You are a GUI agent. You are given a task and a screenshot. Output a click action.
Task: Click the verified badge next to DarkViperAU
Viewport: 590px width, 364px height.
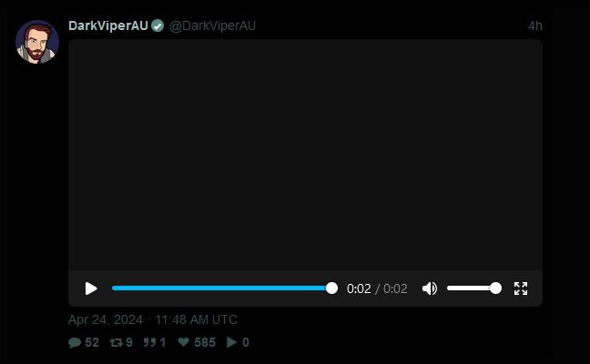158,25
